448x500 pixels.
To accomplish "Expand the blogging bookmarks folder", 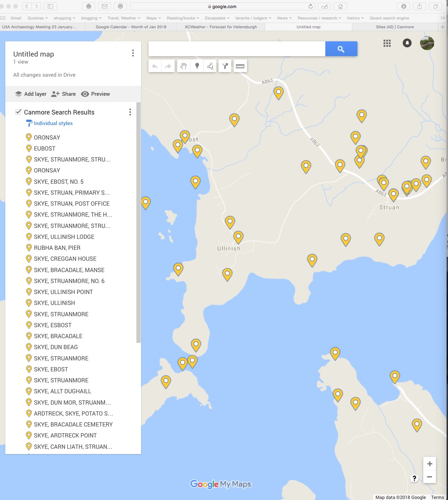I will pyautogui.click(x=91, y=18).
